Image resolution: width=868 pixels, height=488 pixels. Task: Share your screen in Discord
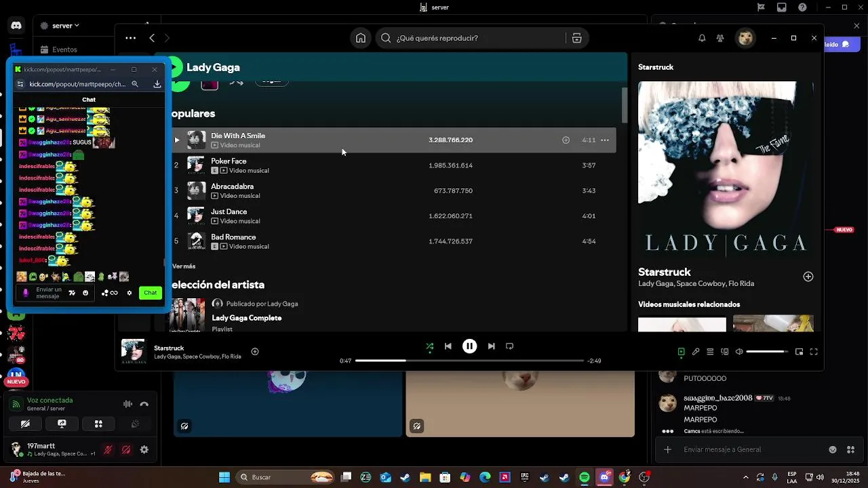coord(62,424)
